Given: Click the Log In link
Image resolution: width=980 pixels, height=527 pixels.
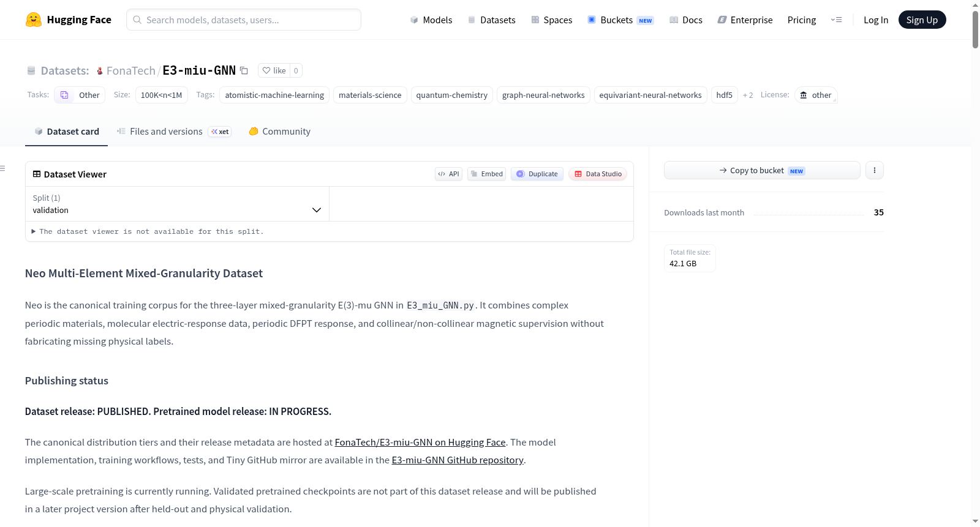Looking at the screenshot, I should tap(876, 20).
